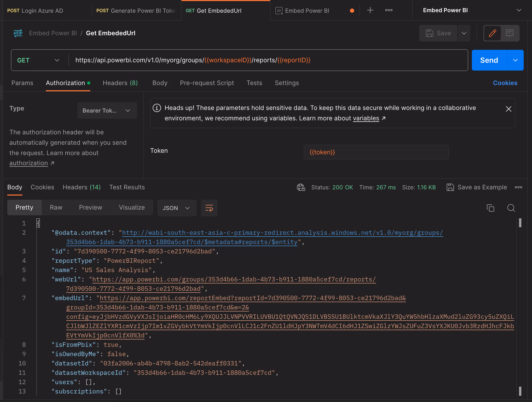Select response Body tab

15,187
